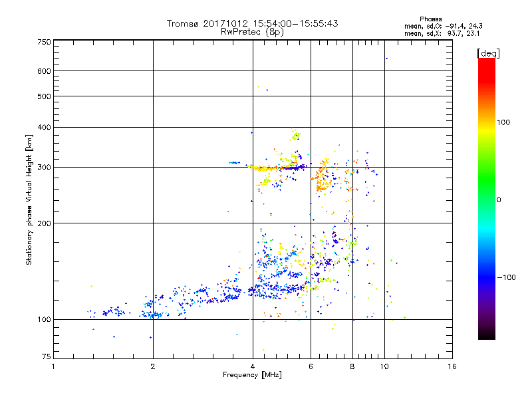Click the y-axis tick label '400'
The width and height of the screenshot is (532, 399).
coord(44,127)
